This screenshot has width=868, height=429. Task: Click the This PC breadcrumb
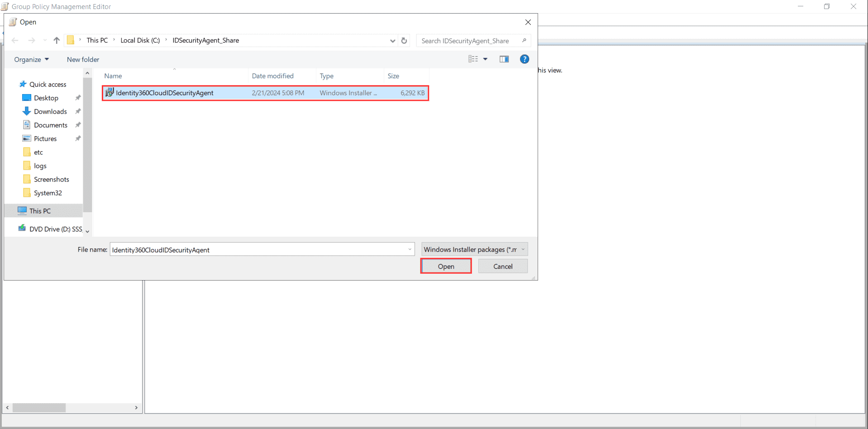tap(97, 40)
